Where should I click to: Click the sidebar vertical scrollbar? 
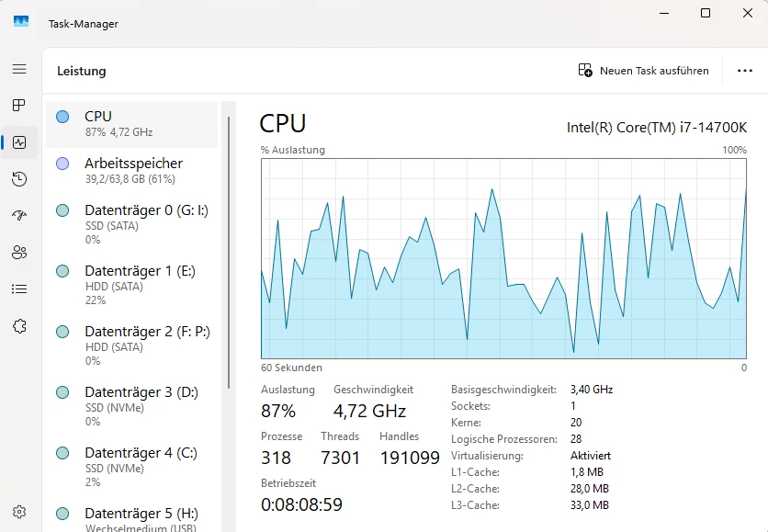pos(229,253)
